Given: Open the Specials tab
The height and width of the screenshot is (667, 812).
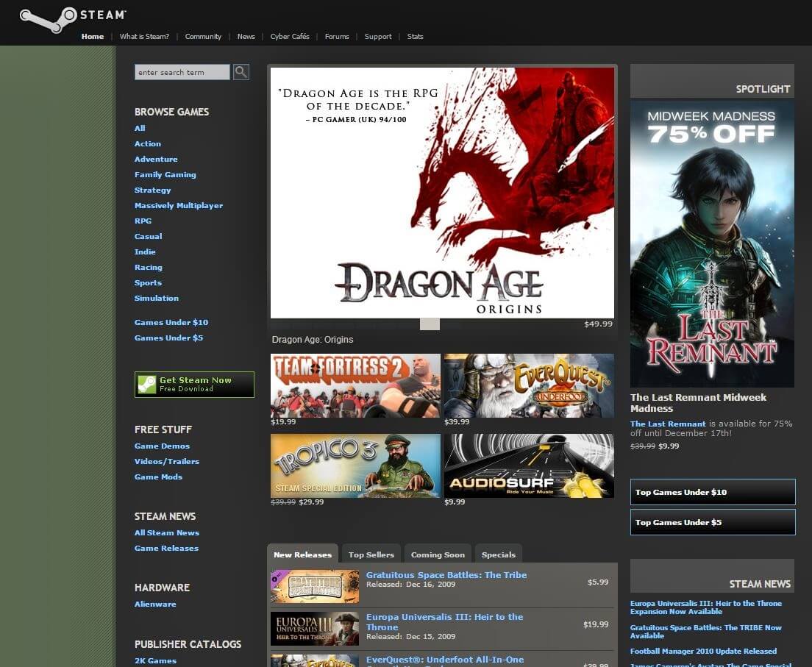Looking at the screenshot, I should tap(498, 554).
